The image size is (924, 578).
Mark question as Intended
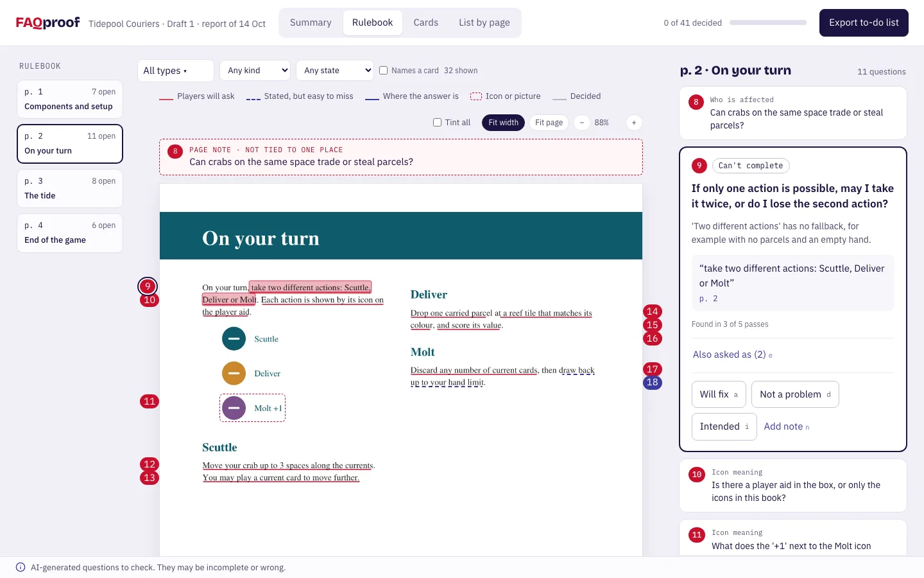tap(724, 426)
